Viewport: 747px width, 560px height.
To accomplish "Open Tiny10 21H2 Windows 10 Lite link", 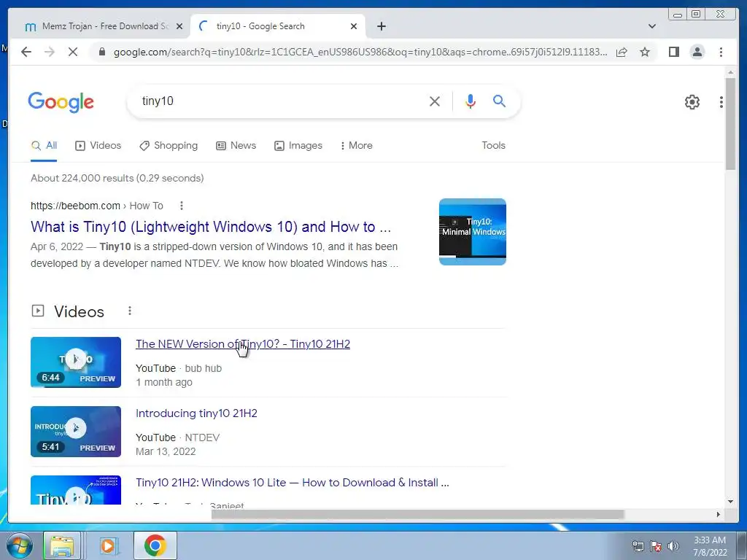I will [292, 483].
